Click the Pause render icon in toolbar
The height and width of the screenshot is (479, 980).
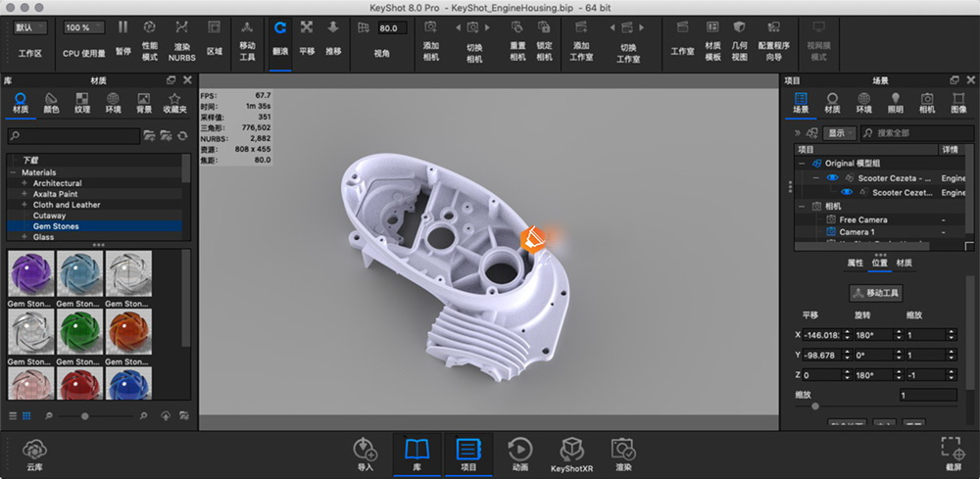(122, 28)
